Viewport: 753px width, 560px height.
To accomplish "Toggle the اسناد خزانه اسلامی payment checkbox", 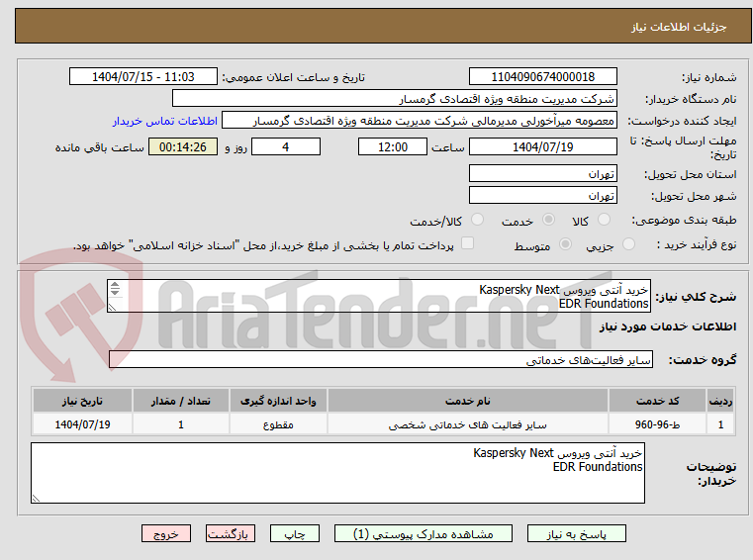I will tap(467, 243).
